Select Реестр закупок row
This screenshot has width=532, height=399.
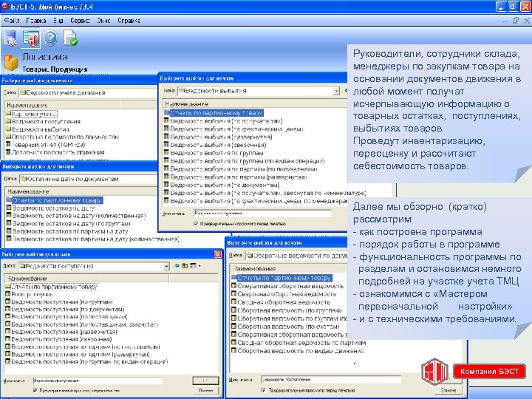tap(29, 294)
